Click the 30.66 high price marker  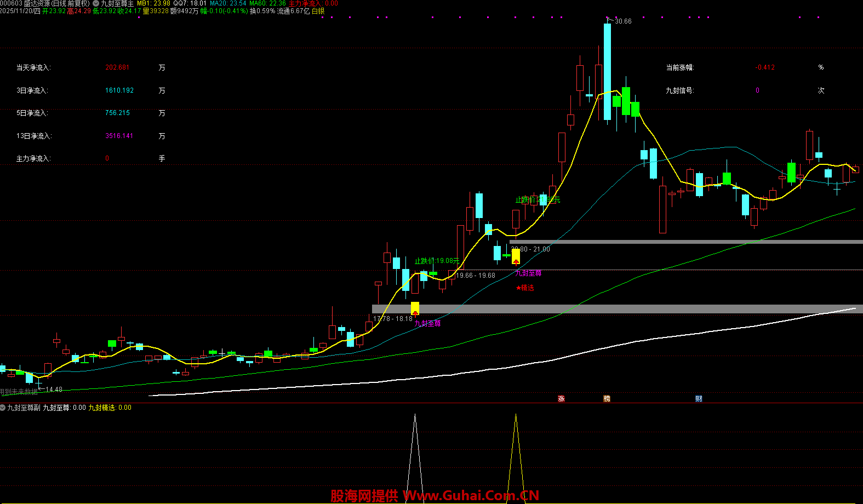click(622, 21)
